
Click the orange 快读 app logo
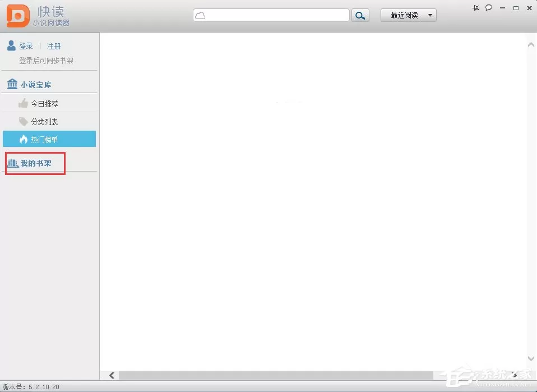[18, 16]
